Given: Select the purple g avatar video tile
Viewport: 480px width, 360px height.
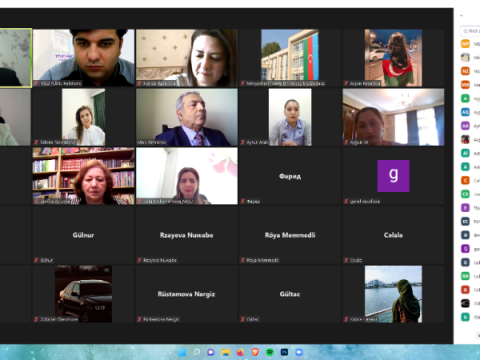Looking at the screenshot, I should pyautogui.click(x=393, y=176).
